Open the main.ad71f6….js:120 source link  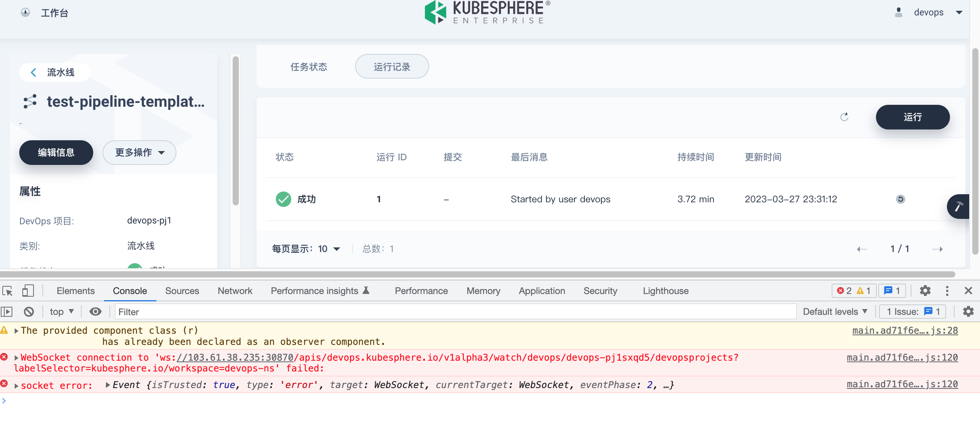(902, 357)
